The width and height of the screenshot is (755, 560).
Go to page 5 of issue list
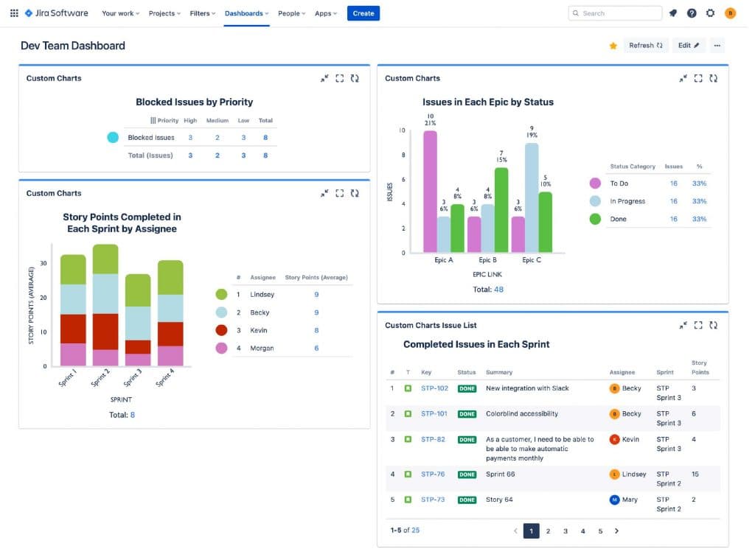[600, 531]
